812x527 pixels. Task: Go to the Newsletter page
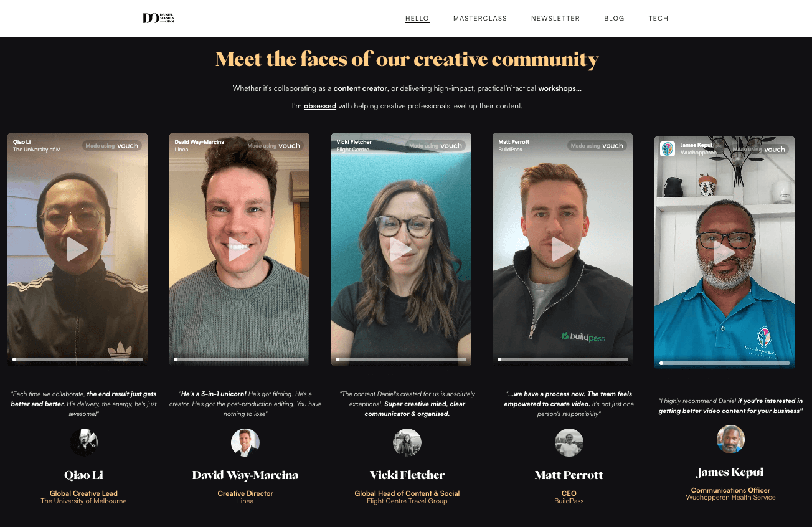point(555,18)
